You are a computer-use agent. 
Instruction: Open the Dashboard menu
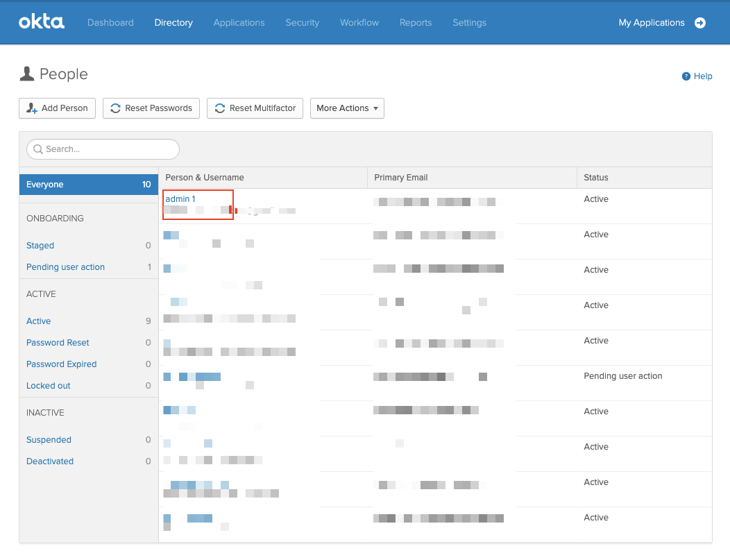coord(110,23)
